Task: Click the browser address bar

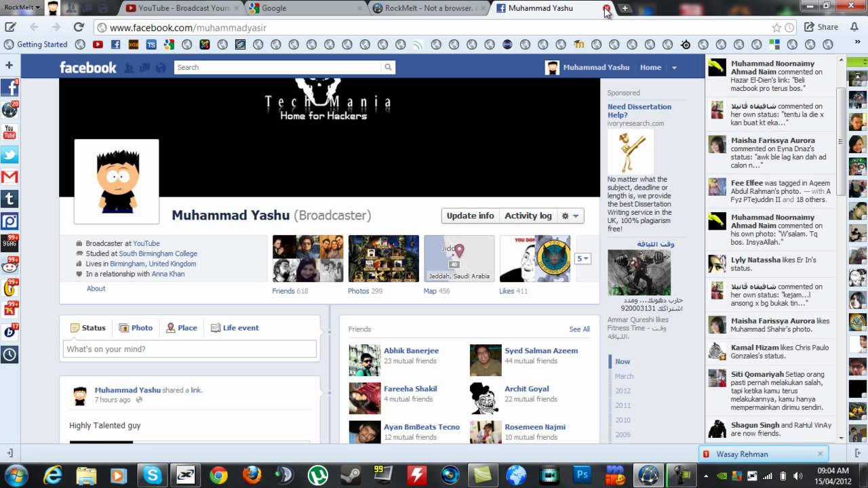Action: click(434, 28)
